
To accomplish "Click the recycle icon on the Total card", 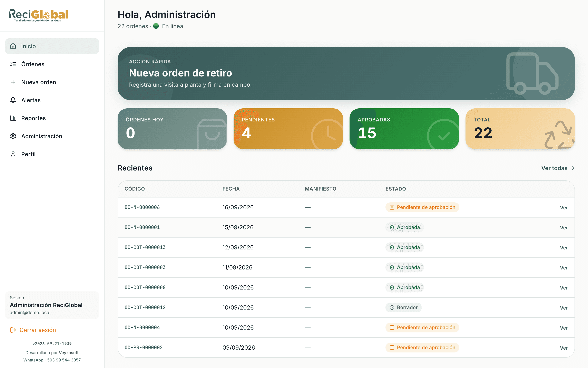I will (559, 135).
